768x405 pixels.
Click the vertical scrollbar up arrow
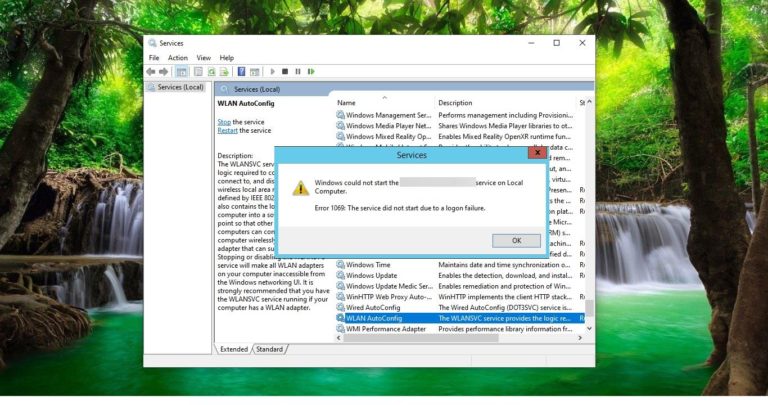[589, 102]
